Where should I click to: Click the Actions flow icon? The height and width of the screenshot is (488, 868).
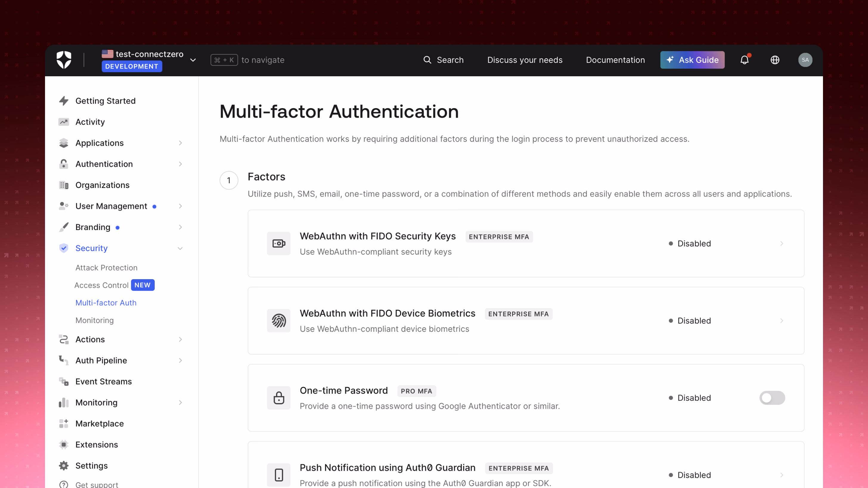[x=64, y=339]
